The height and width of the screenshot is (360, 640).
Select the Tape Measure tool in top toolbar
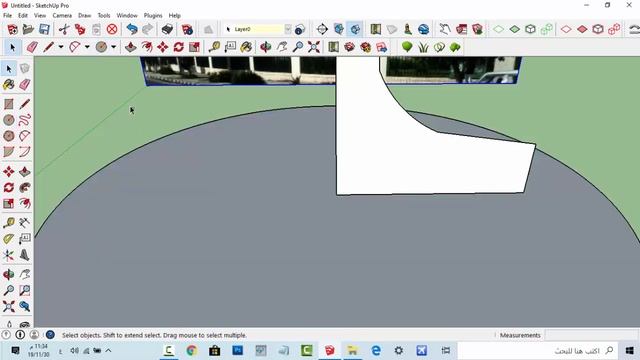(214, 47)
